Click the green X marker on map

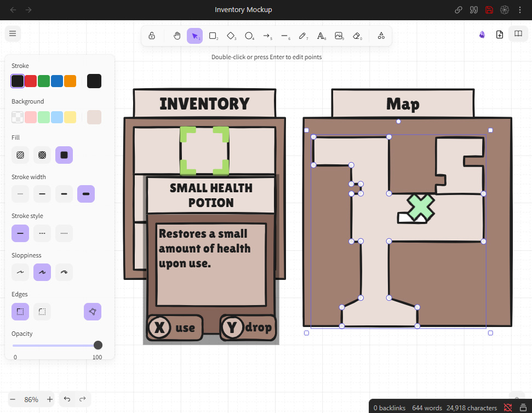421,207
